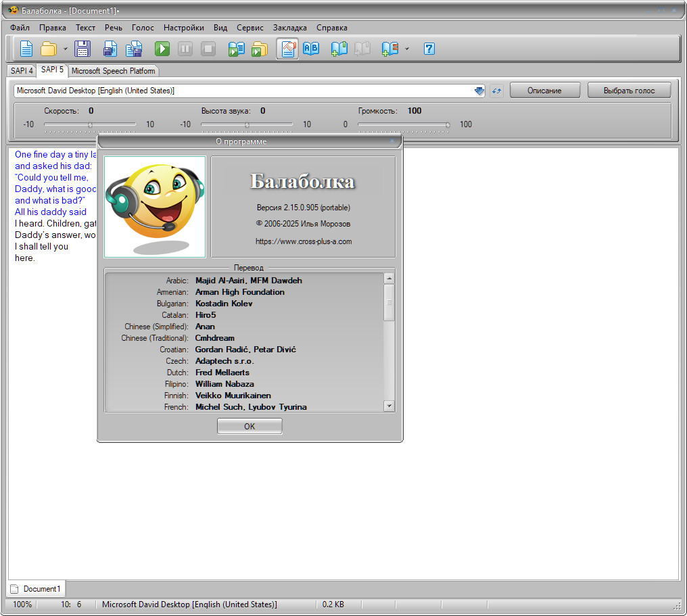Click the Выбрать голос button
The image size is (687, 616).
point(629,91)
